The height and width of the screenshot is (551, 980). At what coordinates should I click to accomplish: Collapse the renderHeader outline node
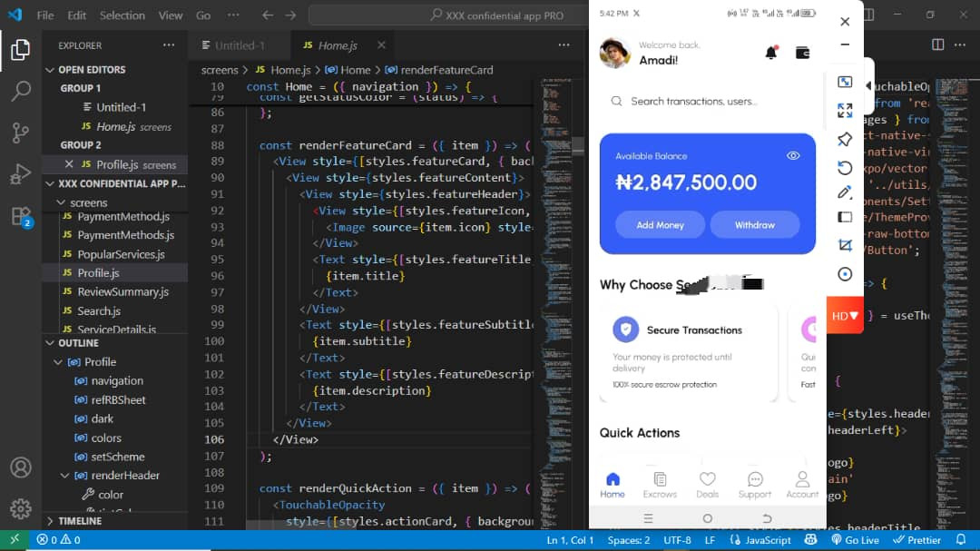(65, 476)
